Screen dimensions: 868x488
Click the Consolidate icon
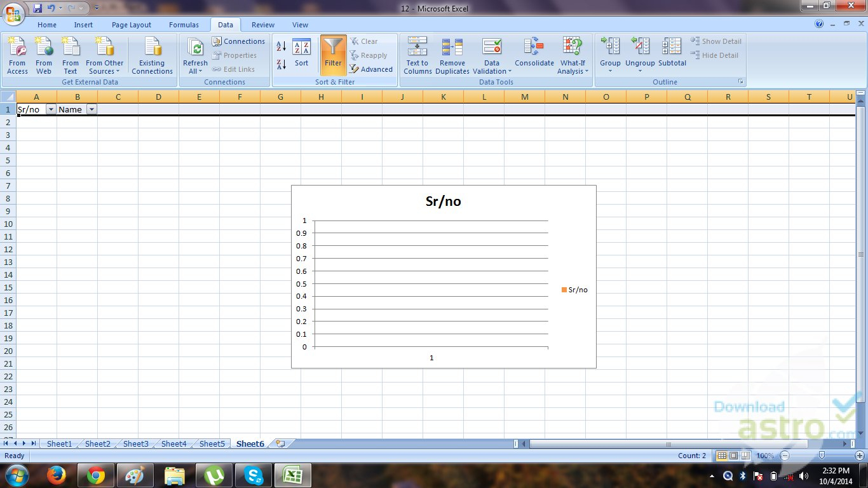click(x=534, y=52)
